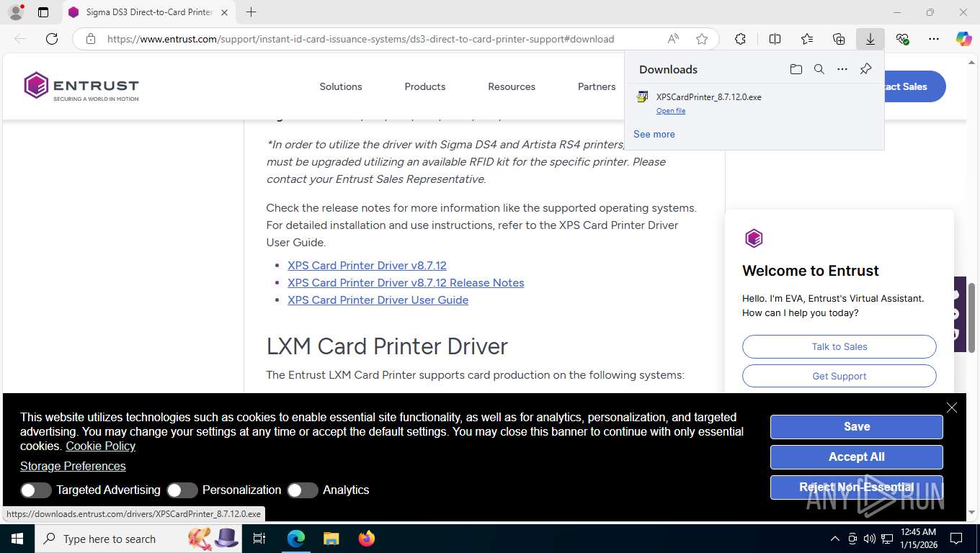
Task: Open a new browser tab
Action: click(x=251, y=12)
